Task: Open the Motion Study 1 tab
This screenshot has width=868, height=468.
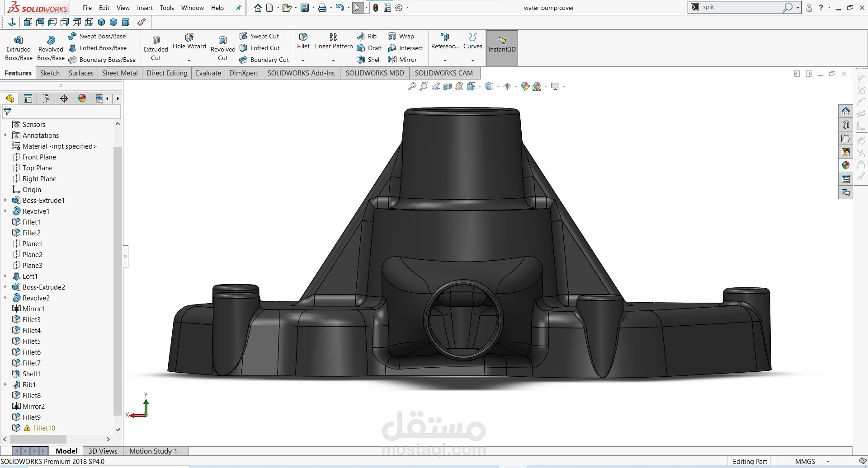Action: coord(153,451)
